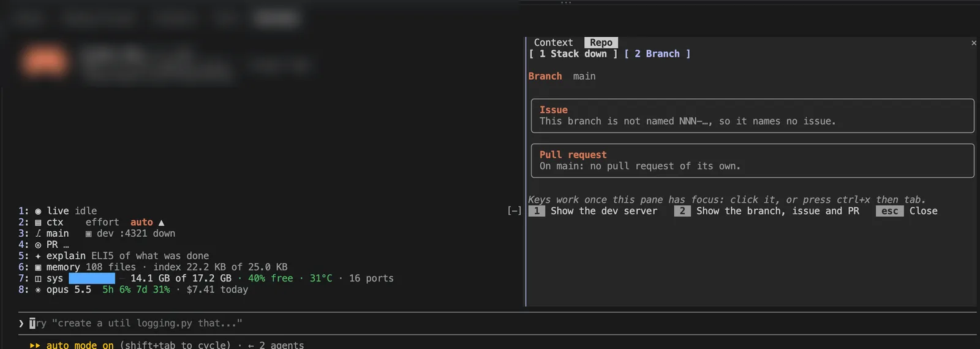980x349 pixels.
Task: Click the '2 agents' footer entry
Action: (x=281, y=345)
